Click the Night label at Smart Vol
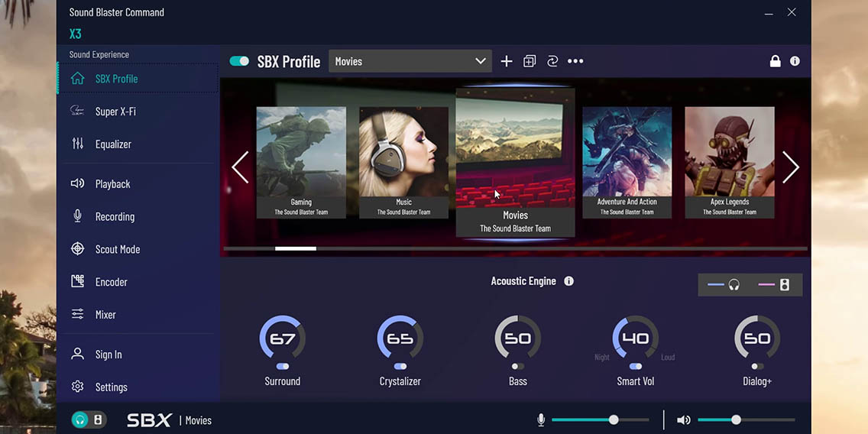Screen dimensions: 868x434 (602, 357)
